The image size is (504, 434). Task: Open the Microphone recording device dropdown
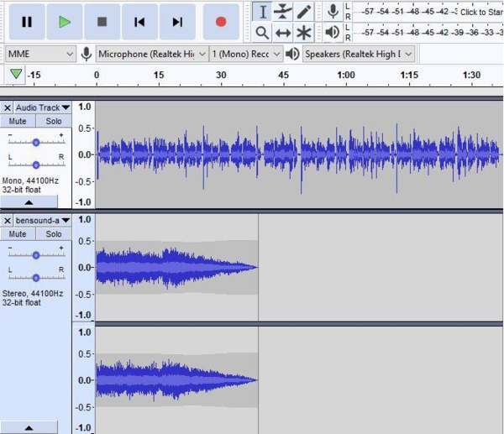click(x=152, y=54)
